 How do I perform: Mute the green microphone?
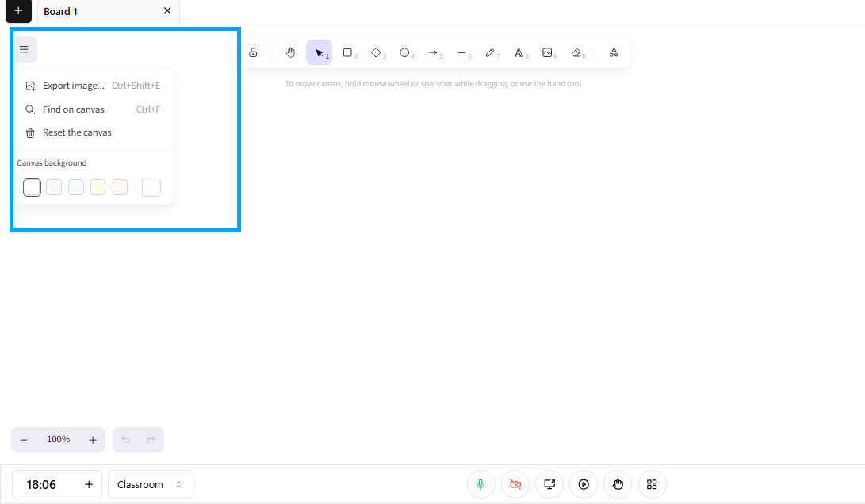pyautogui.click(x=481, y=484)
